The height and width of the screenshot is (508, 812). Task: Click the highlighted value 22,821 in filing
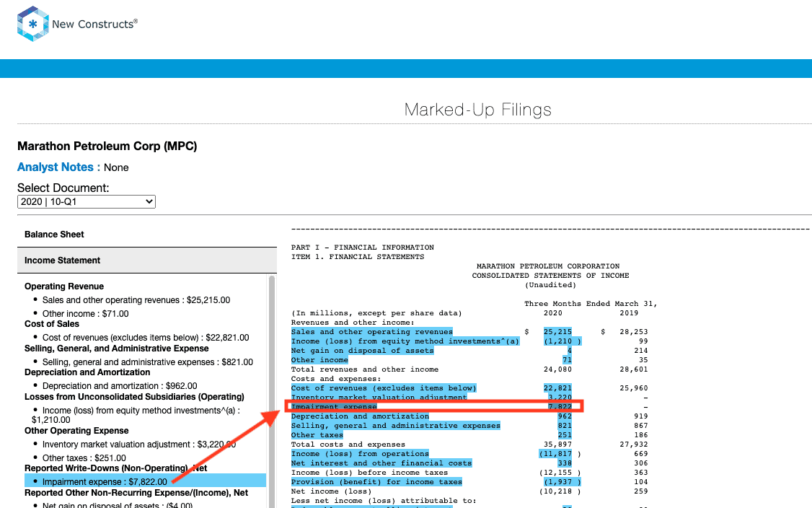pos(557,387)
